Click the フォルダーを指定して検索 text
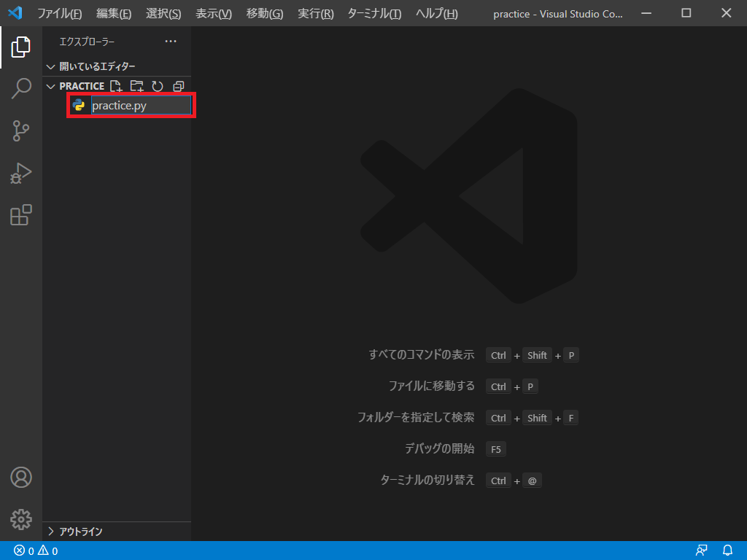 (416, 418)
